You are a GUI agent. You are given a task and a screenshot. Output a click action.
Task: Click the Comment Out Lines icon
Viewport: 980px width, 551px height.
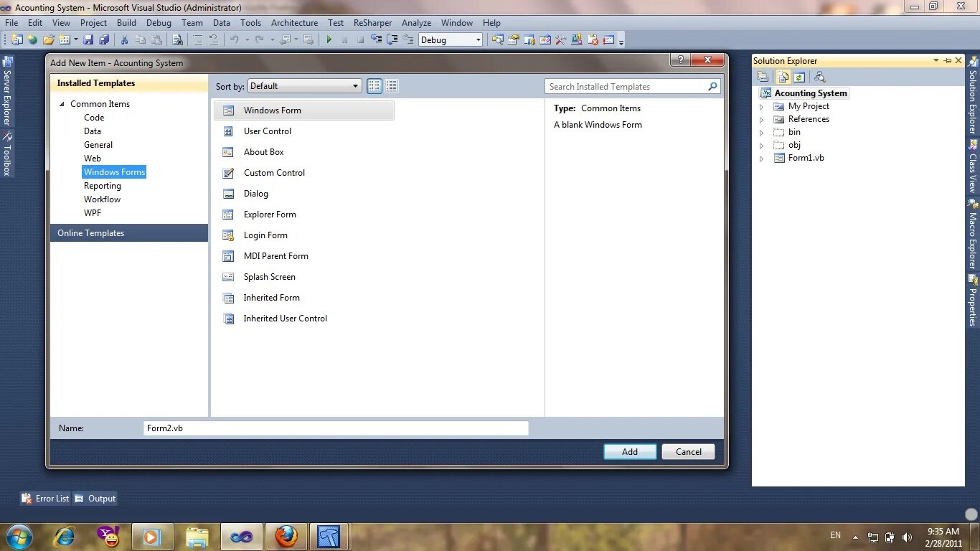tap(198, 40)
